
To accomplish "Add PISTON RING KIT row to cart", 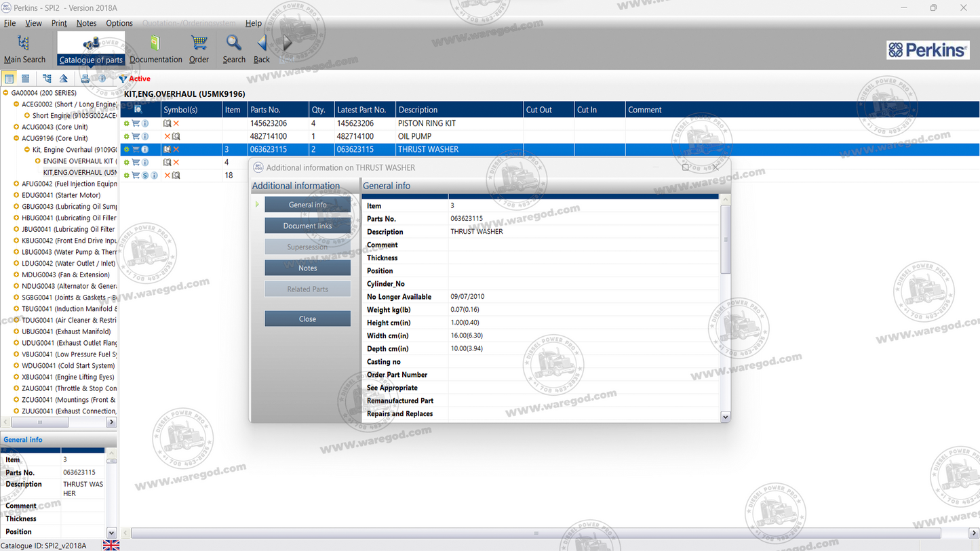I will (x=136, y=123).
